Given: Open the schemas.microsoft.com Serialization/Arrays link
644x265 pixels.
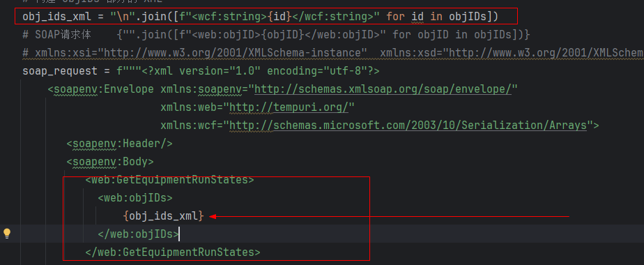Looking at the screenshot, I should pos(408,126).
